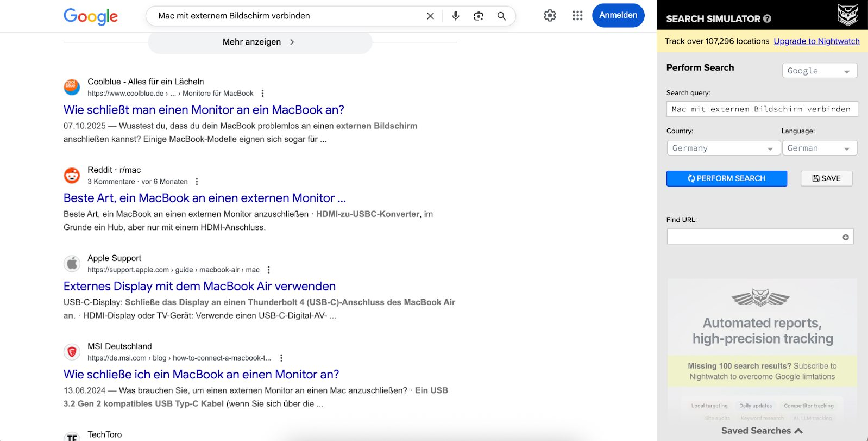Open the Language dropdown set to German
Image resolution: width=868 pixels, height=441 pixels.
[x=820, y=148]
